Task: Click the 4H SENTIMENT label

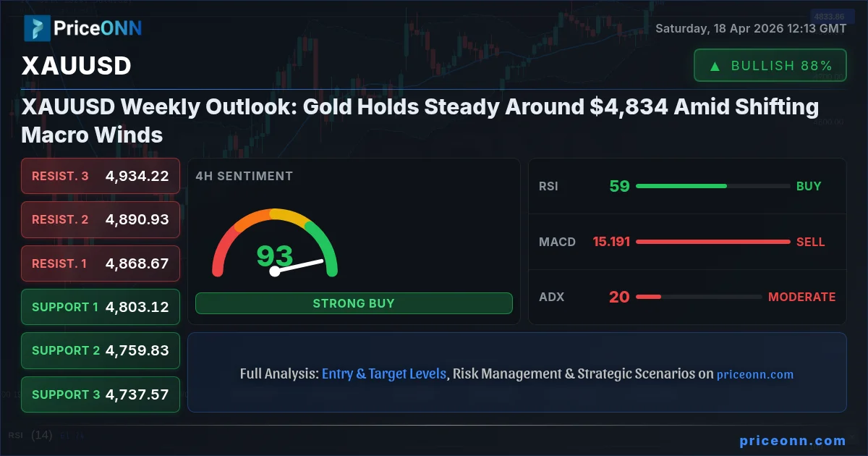Action: [244, 176]
